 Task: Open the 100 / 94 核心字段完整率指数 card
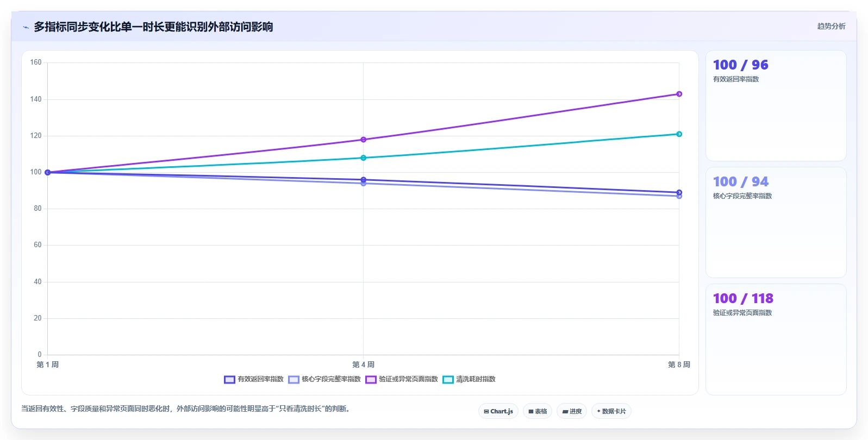point(776,223)
